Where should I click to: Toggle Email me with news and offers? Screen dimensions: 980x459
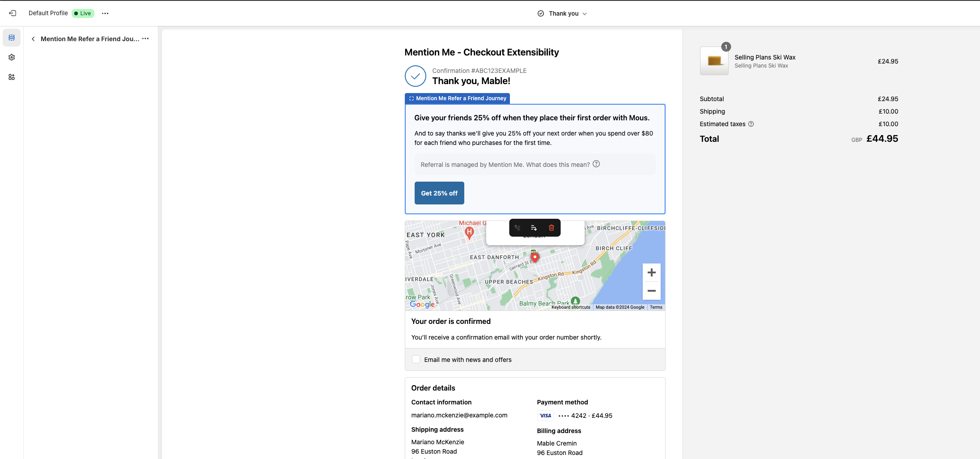click(416, 359)
